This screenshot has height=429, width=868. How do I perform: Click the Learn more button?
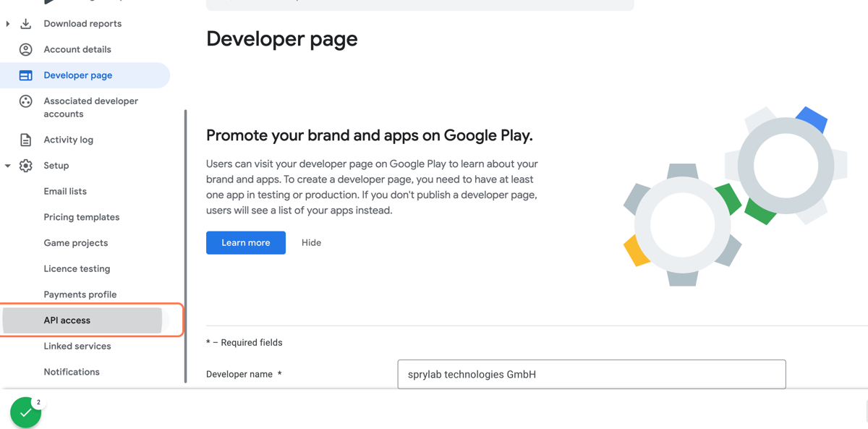(x=246, y=242)
